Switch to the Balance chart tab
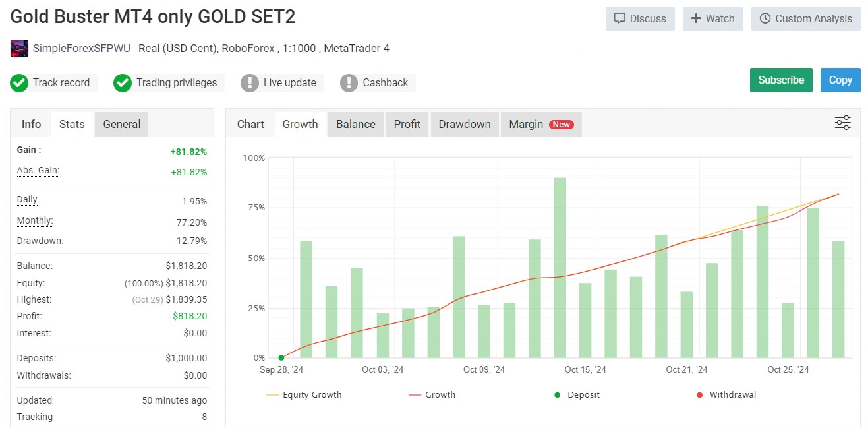Image resolution: width=868 pixels, height=428 pixels. point(356,124)
